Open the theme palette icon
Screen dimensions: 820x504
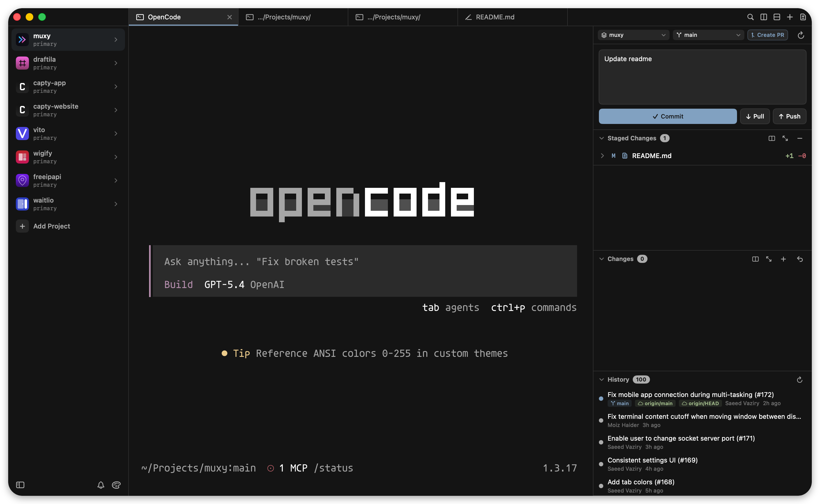tap(116, 485)
